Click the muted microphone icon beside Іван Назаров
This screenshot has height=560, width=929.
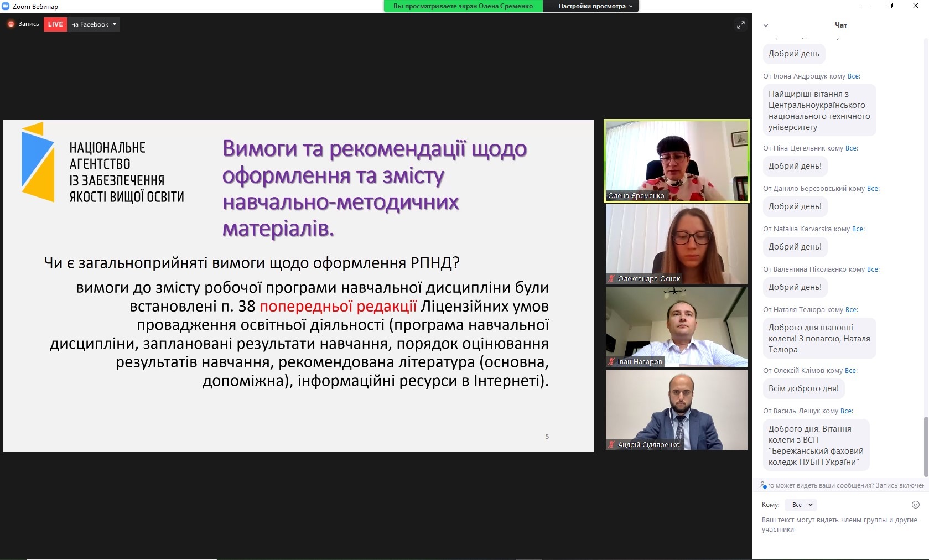pyautogui.click(x=611, y=362)
